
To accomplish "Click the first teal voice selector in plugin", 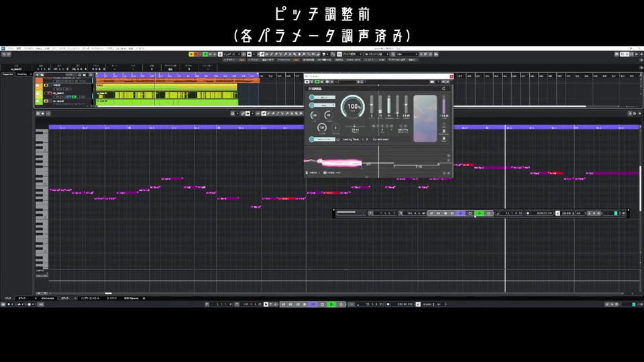I will pyautogui.click(x=323, y=97).
